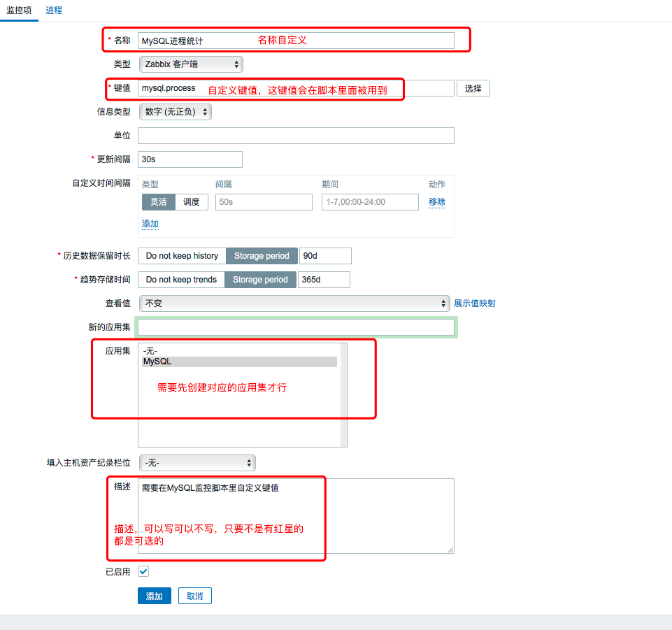Screen dimensions: 672x630
Task: Switch to the 监控项 tab
Action: [x=19, y=10]
